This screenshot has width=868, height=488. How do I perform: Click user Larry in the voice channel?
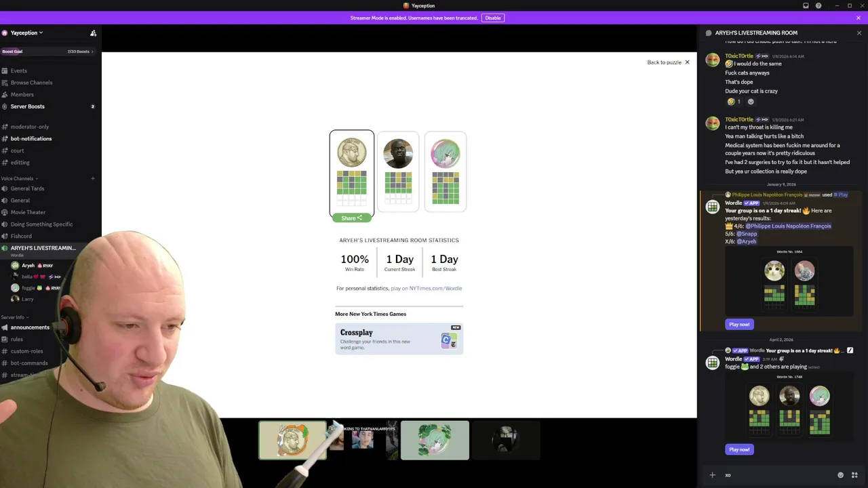pos(27,299)
